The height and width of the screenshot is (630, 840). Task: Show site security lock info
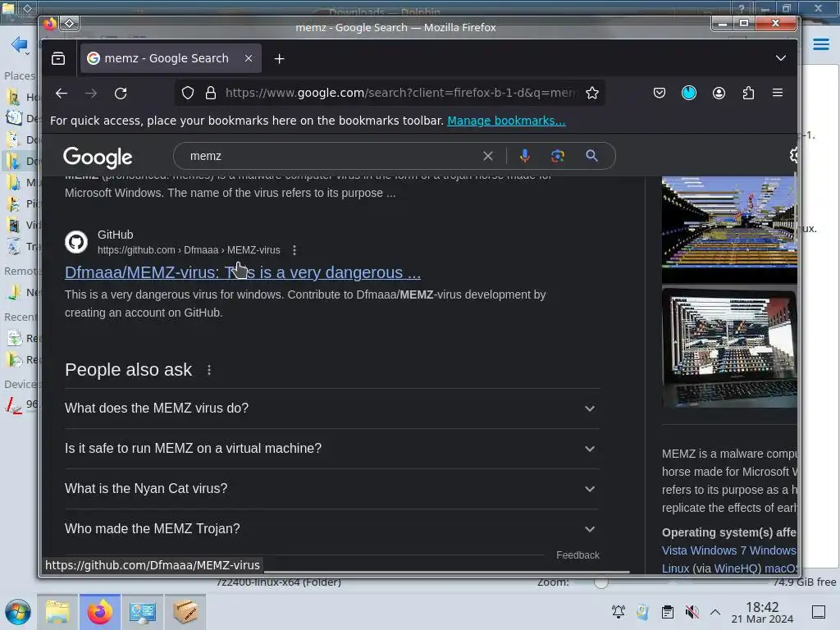(x=211, y=94)
